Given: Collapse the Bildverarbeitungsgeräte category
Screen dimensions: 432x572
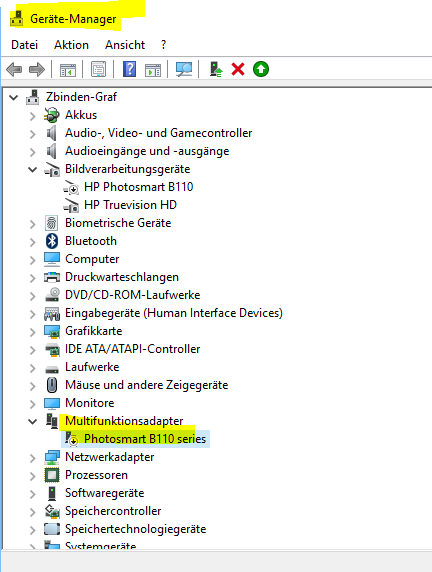Looking at the screenshot, I should (x=32, y=170).
